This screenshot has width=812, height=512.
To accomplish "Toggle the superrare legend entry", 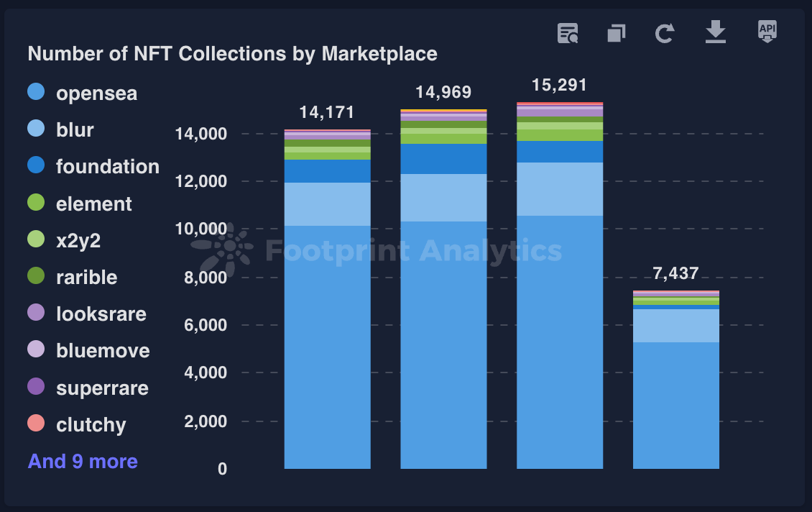I will tap(88, 388).
